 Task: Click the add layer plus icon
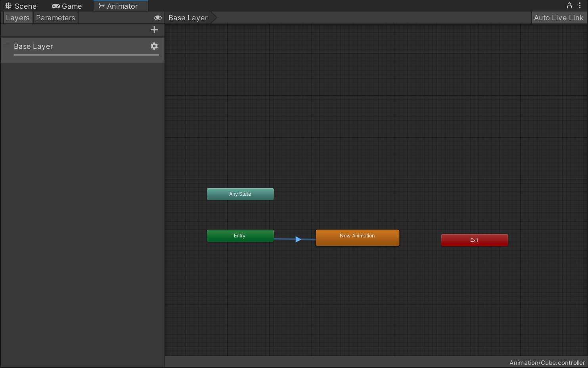point(154,30)
